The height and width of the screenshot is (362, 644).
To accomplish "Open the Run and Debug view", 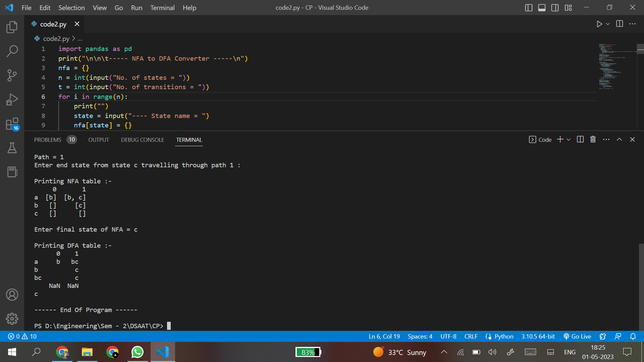I will coord(12,99).
